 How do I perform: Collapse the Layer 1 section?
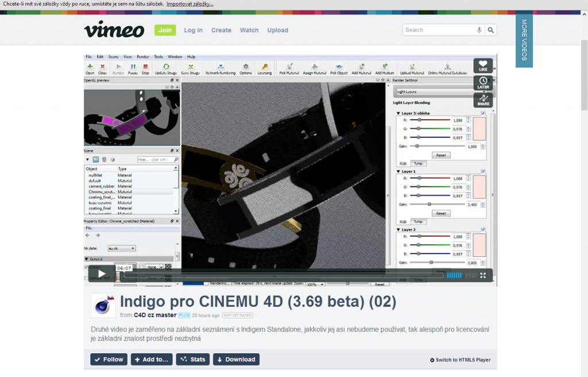click(x=399, y=171)
